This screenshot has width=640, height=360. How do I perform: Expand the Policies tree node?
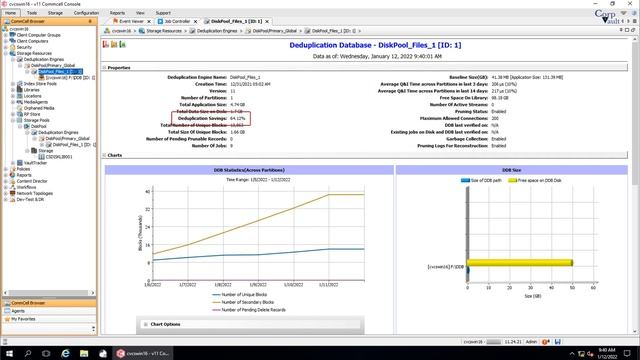6,169
